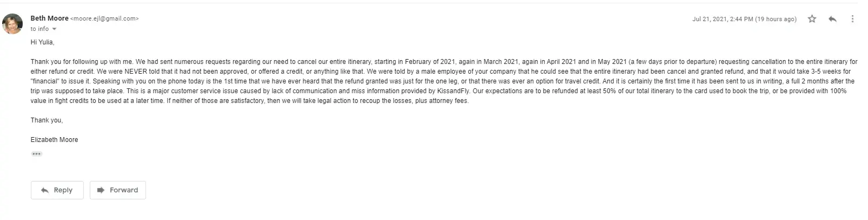
Task: Open the three-dot More options menu
Action: [x=852, y=19]
